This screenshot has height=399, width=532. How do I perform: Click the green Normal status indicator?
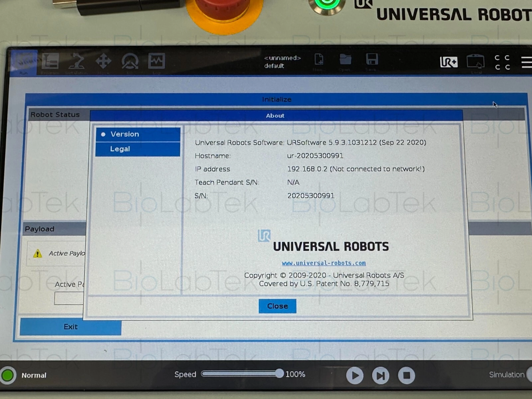tap(8, 375)
